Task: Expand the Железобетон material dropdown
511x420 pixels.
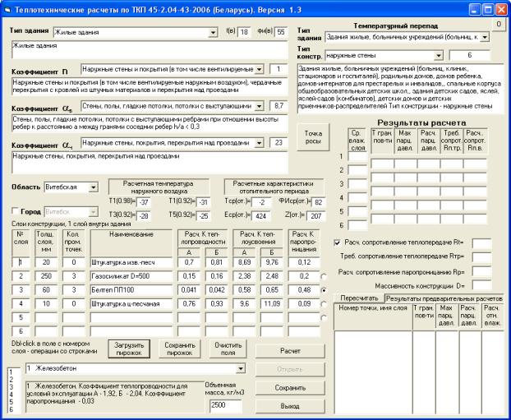Action: (240, 369)
